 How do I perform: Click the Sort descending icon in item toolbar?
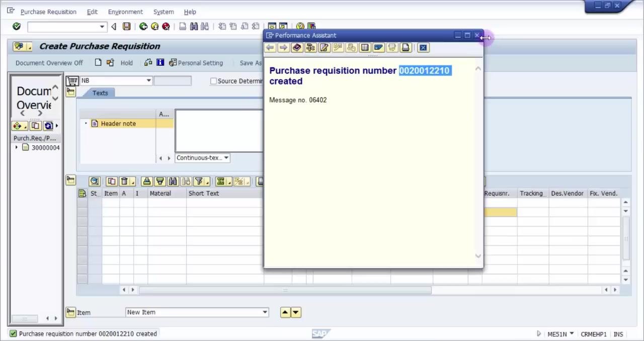point(160,182)
